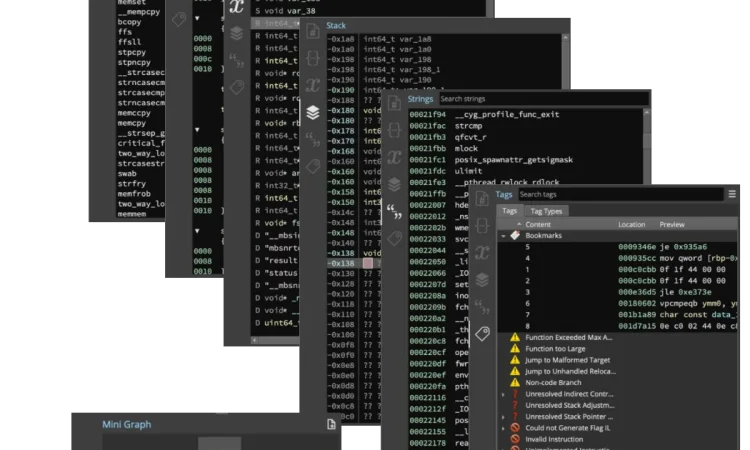Viewport: 750px width, 450px height.
Task: Click the document icon in Mini Graph header
Action: (331, 424)
